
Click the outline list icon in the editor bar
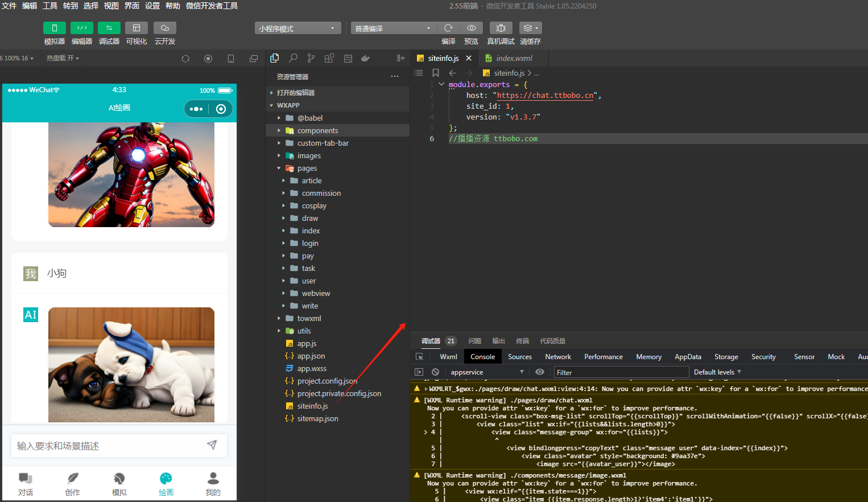(419, 73)
